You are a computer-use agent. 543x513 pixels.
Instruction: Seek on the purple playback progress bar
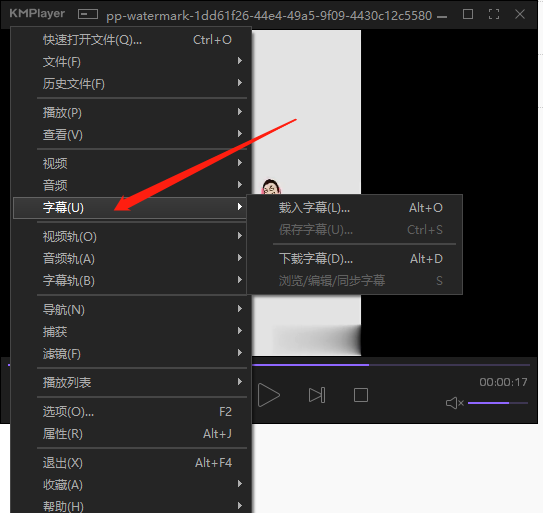coord(391,365)
